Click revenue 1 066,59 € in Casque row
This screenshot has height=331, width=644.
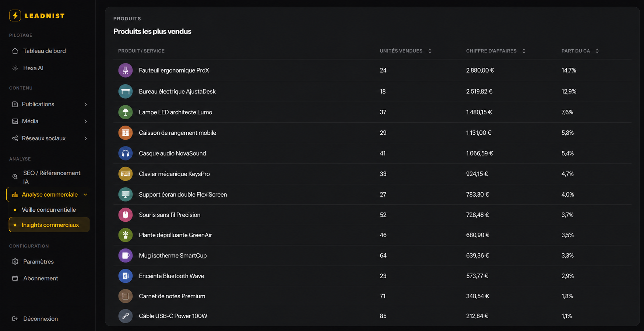479,153
